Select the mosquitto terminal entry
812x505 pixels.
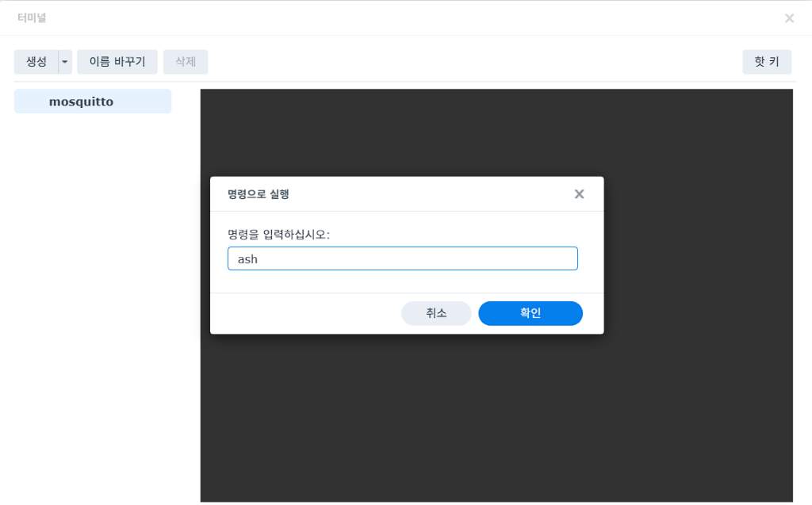tap(93, 101)
